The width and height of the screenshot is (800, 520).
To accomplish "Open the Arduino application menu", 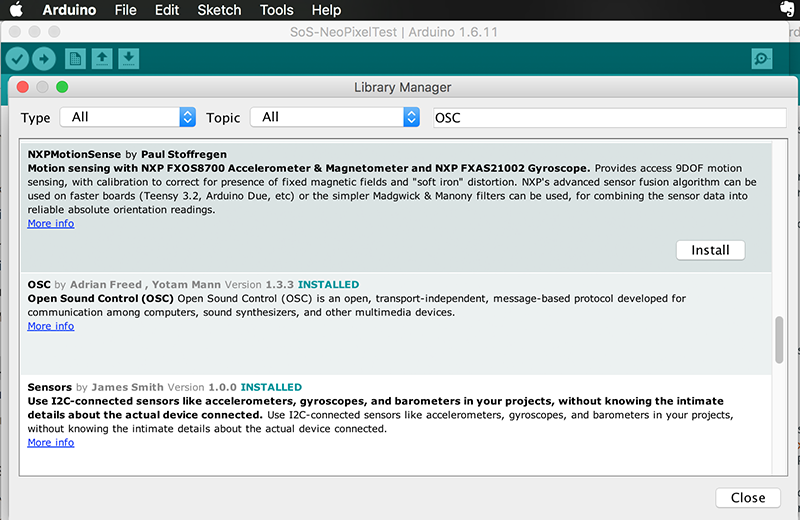I will click(69, 10).
